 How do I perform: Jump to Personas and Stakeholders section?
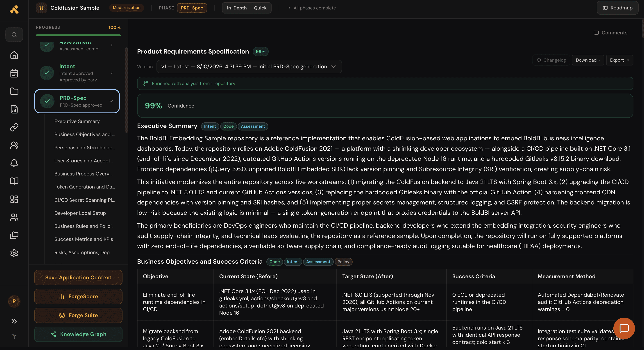pyautogui.click(x=85, y=148)
